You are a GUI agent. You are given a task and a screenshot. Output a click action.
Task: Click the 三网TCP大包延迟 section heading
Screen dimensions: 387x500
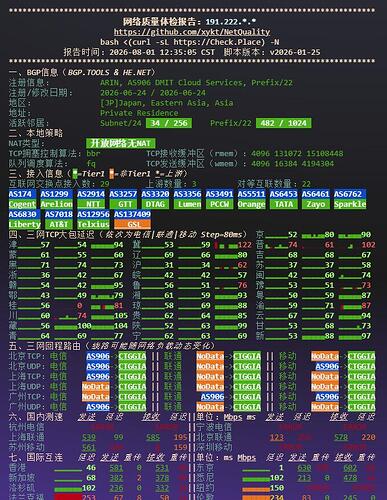pos(128,235)
